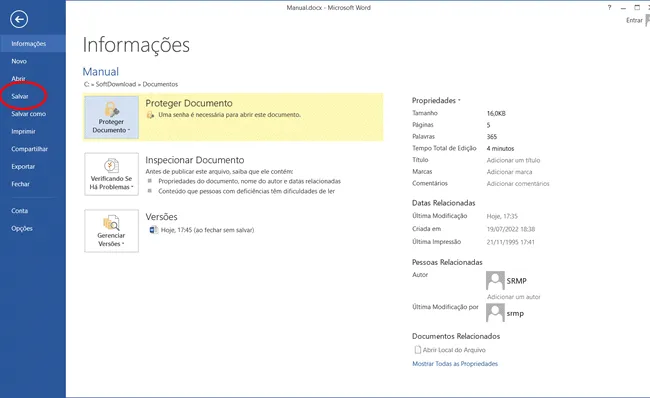Click the Informações page heading

coord(136,45)
